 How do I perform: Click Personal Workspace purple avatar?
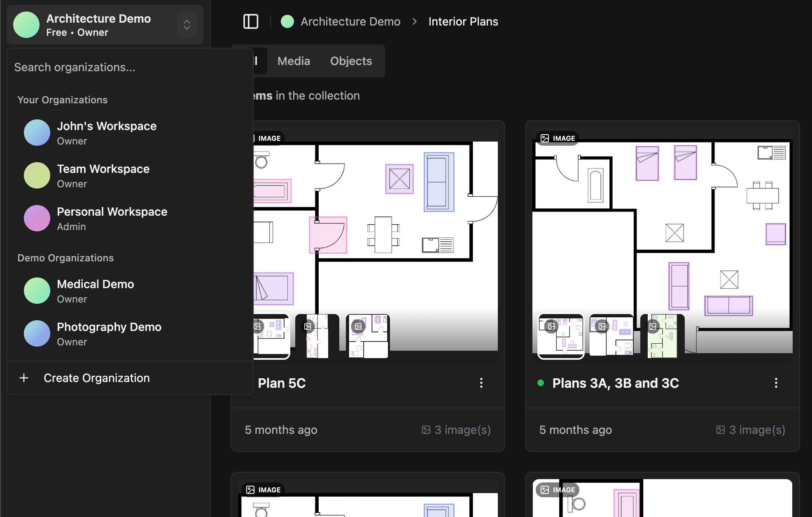pyautogui.click(x=37, y=218)
